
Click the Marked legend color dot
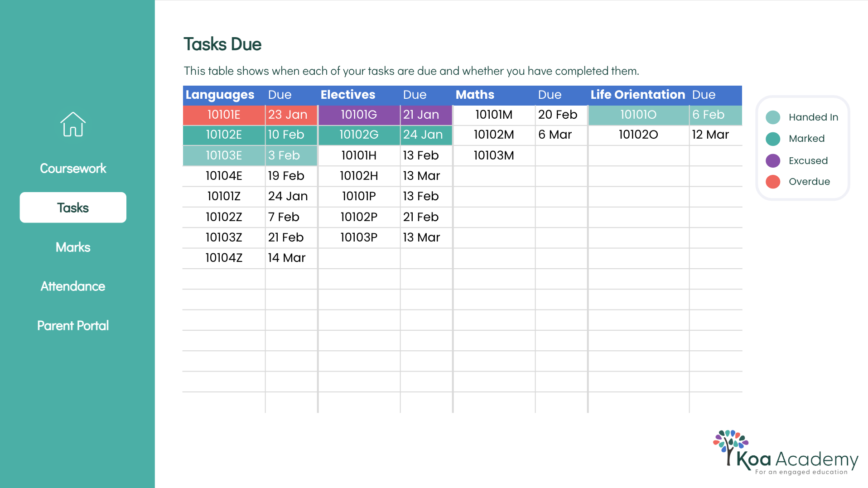point(773,139)
